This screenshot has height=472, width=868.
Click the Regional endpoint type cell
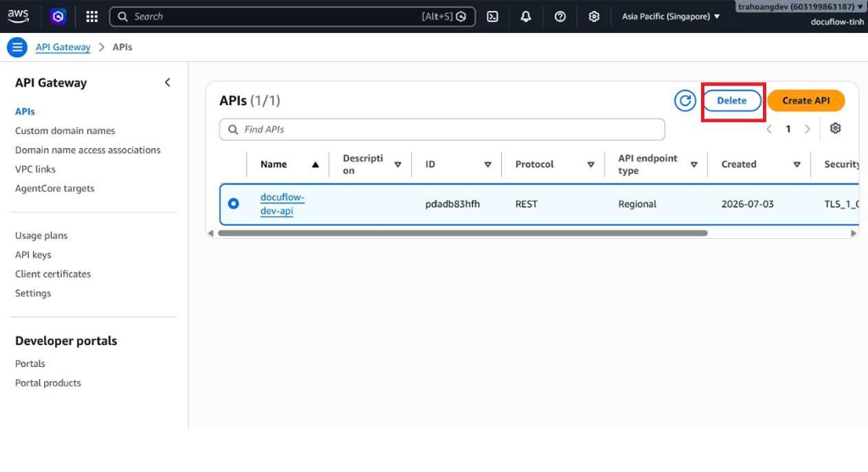637,204
